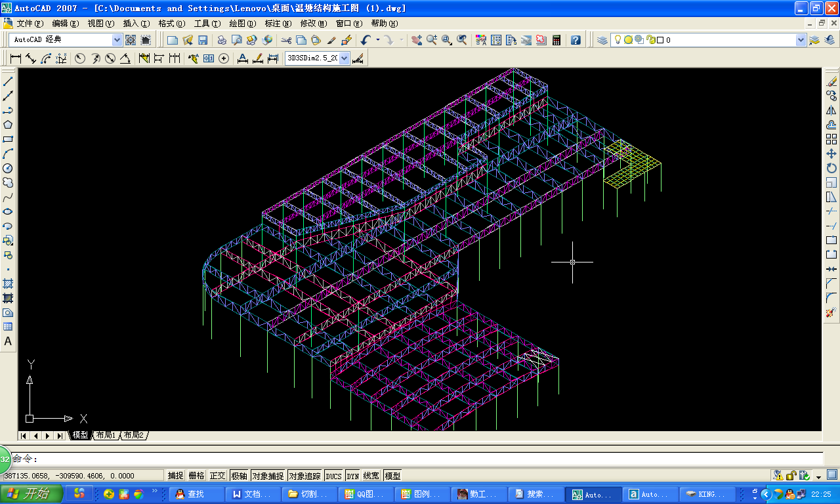Image resolution: width=840 pixels, height=504 pixels.
Task: Open the 格式(O) menu
Action: [x=172, y=23]
